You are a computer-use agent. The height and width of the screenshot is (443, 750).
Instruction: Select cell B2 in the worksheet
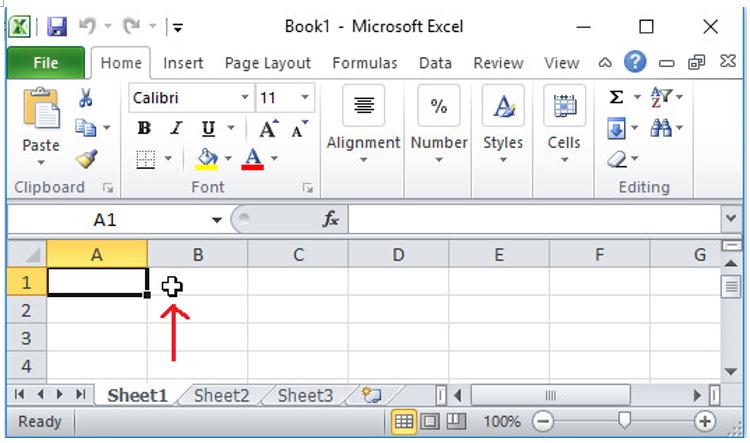pyautogui.click(x=198, y=310)
